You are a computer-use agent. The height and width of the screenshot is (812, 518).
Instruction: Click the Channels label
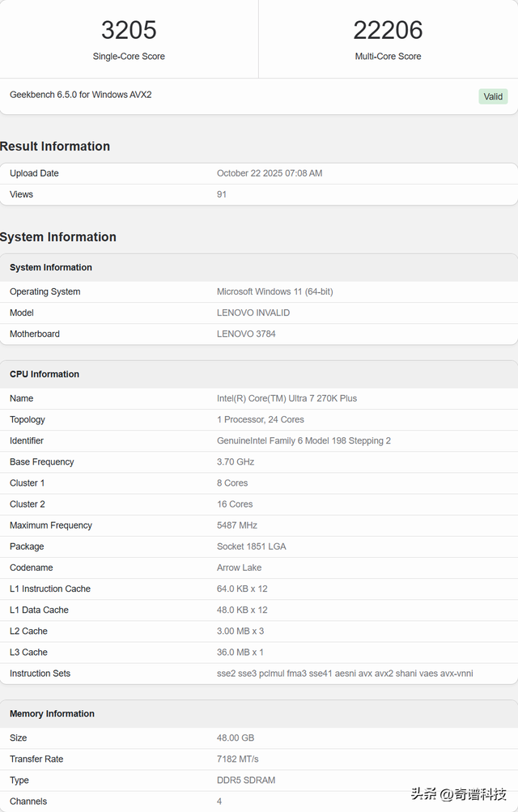tap(28, 801)
